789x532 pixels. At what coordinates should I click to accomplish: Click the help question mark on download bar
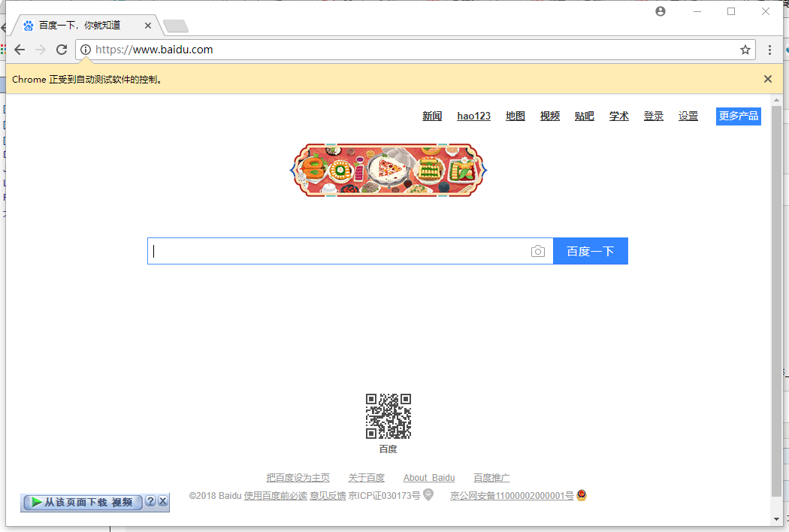(150, 501)
